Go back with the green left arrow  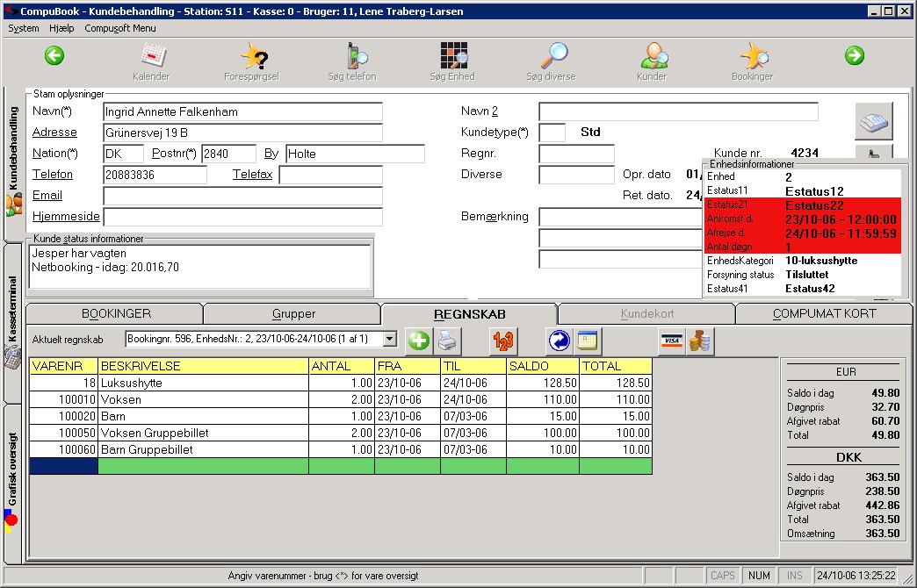[54, 56]
